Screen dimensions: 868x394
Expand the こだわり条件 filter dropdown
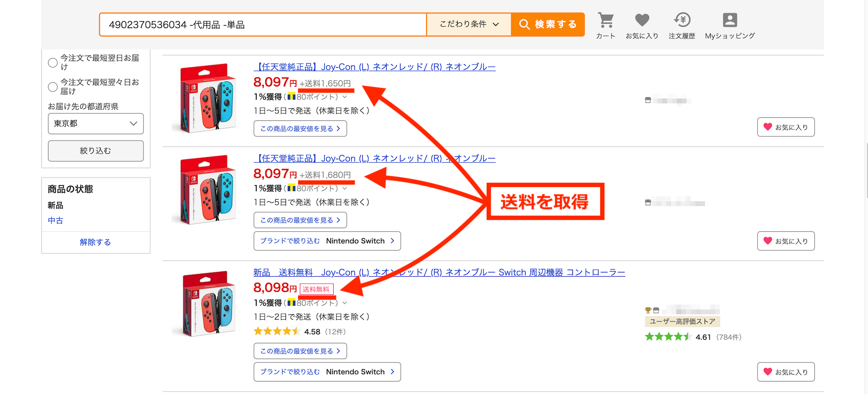tap(469, 24)
